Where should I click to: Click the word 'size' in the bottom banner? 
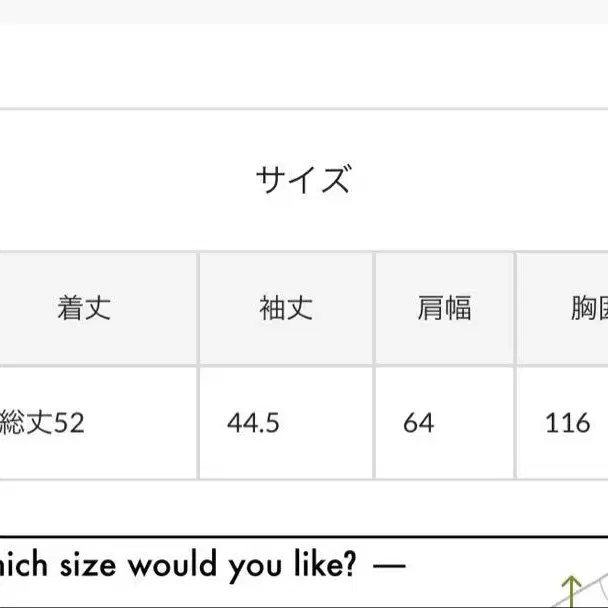[x=88, y=566]
